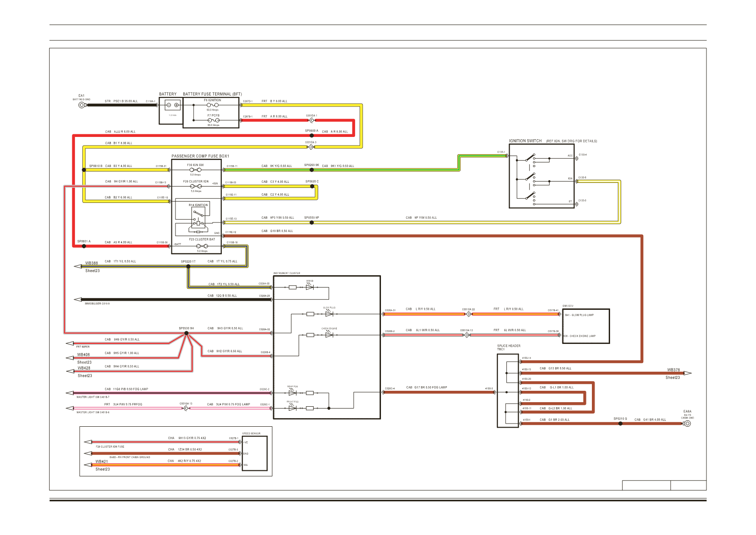Viewport: 756px width, 535px height.
Task: Click the SP0550 9P splice dot
Action: point(311,222)
